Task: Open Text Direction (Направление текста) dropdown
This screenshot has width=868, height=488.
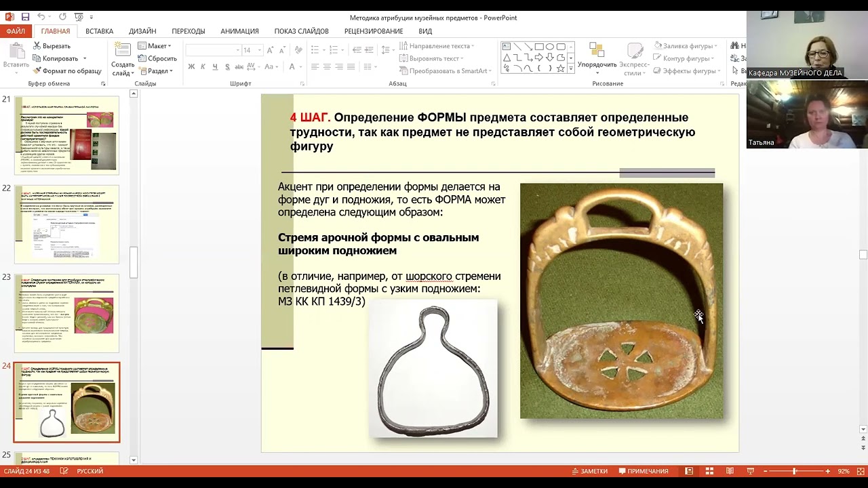Action: click(437, 46)
